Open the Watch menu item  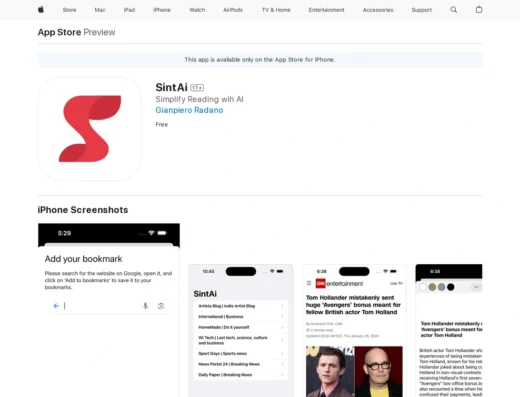197,10
